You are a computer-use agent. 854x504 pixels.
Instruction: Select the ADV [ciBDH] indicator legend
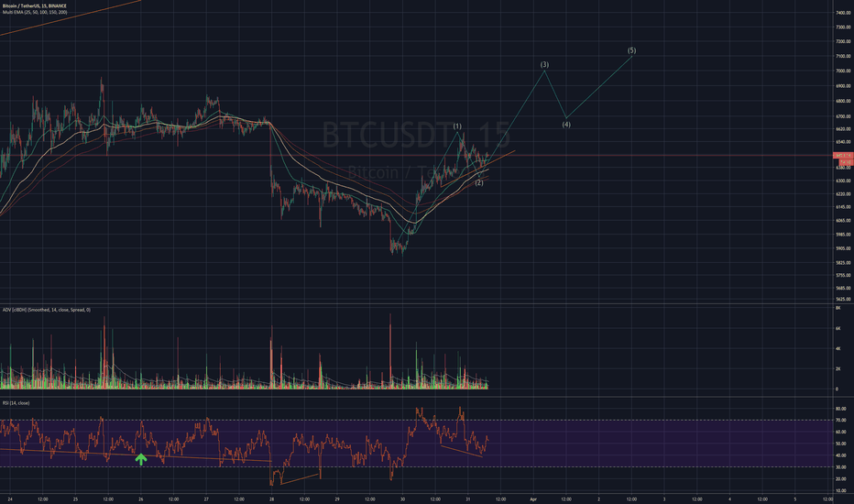pos(47,310)
